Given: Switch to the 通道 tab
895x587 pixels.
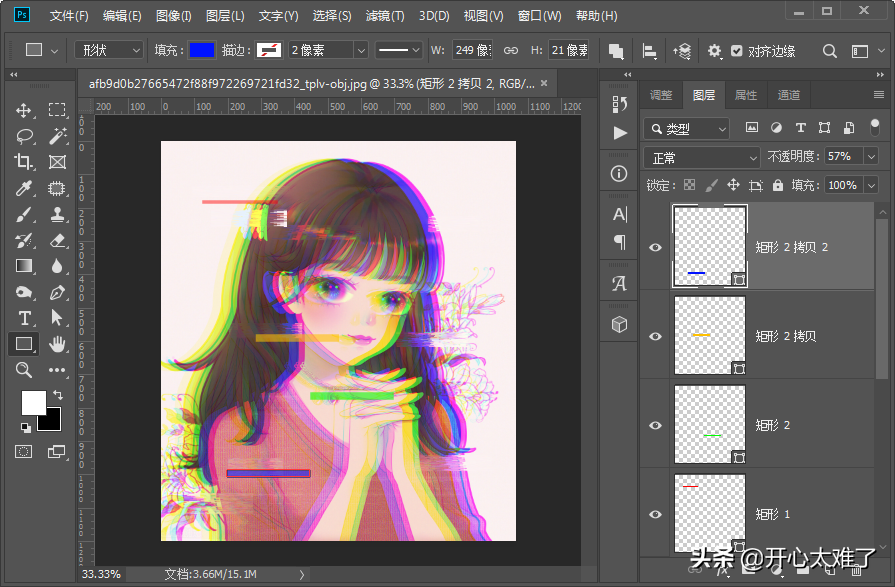Looking at the screenshot, I should coord(789,95).
